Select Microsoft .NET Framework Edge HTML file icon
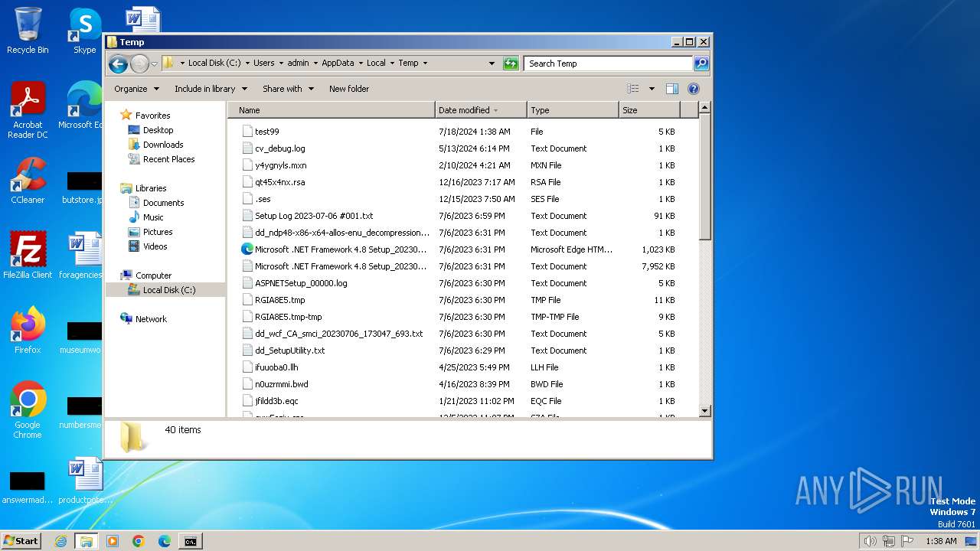Image resolution: width=980 pixels, height=551 pixels. coord(247,249)
